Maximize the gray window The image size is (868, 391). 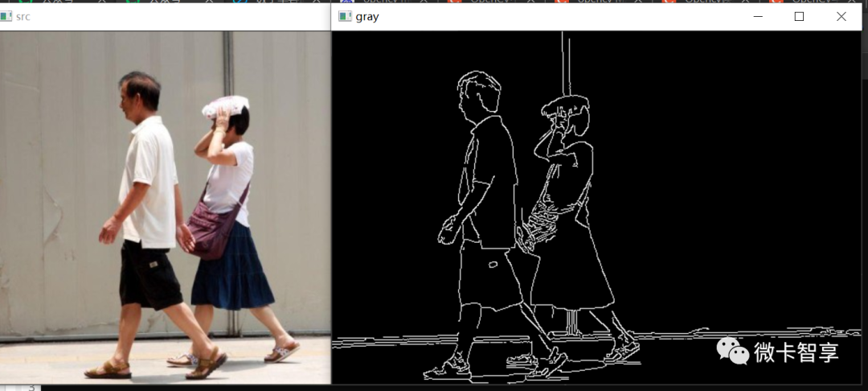(799, 17)
